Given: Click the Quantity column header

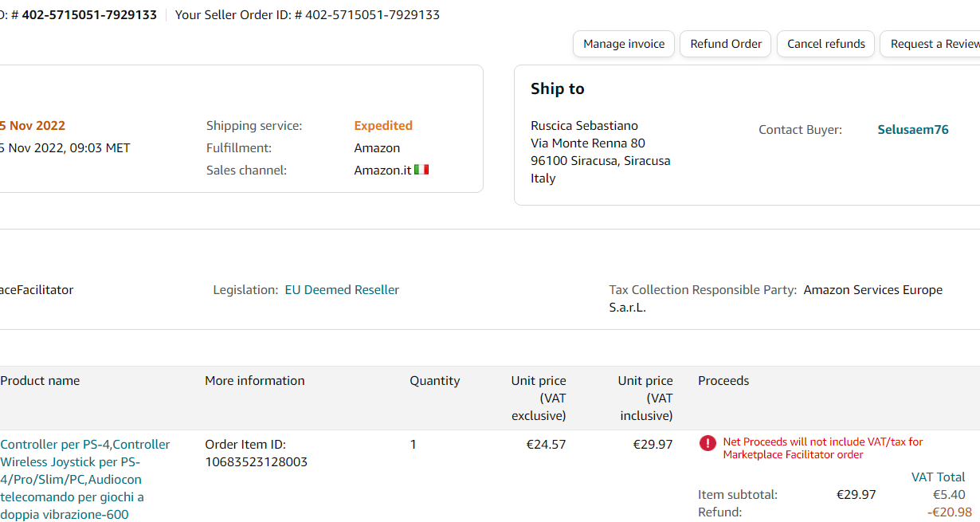Looking at the screenshot, I should pos(435,381).
